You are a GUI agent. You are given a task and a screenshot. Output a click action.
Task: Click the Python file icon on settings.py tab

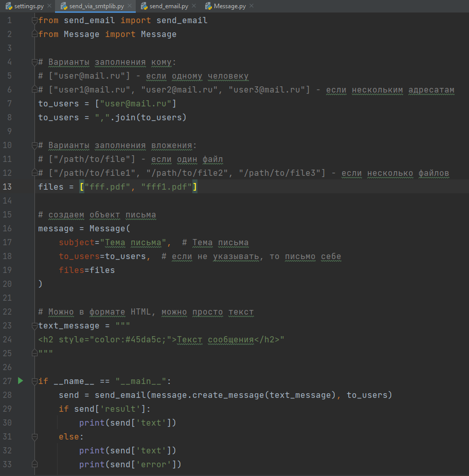[9, 6]
